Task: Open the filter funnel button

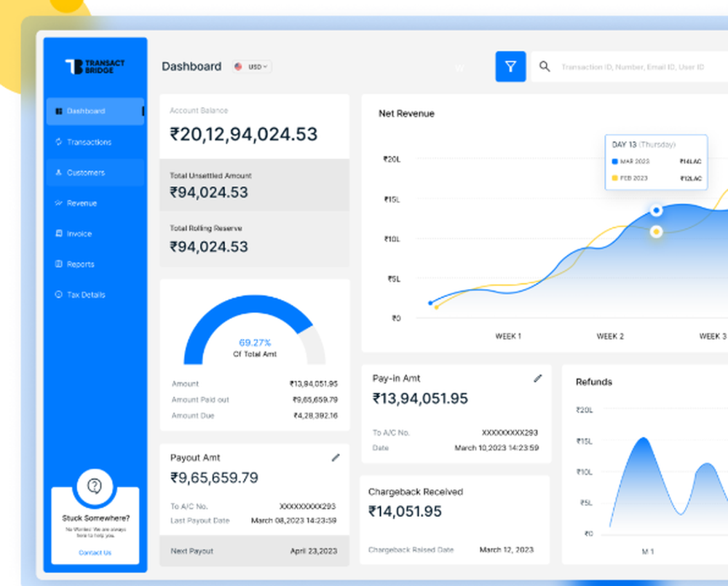Action: [510, 66]
